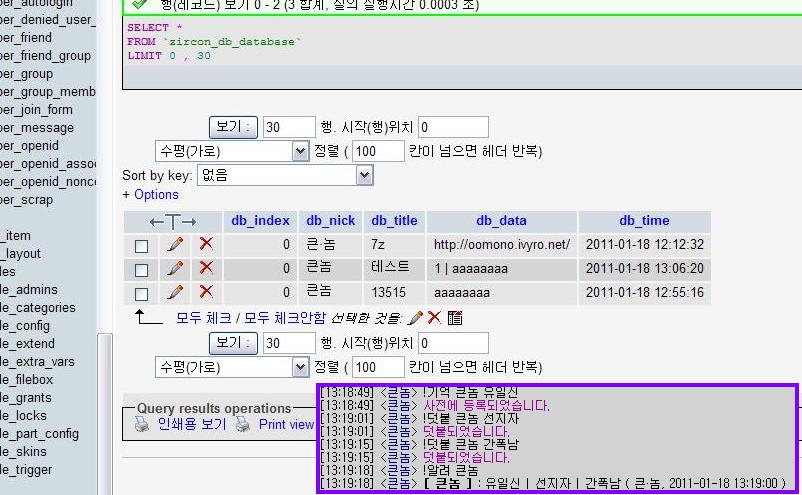This screenshot has height=495, width=802.
Task: Open table ending le_categories in sidebar
Action: (x=38, y=308)
